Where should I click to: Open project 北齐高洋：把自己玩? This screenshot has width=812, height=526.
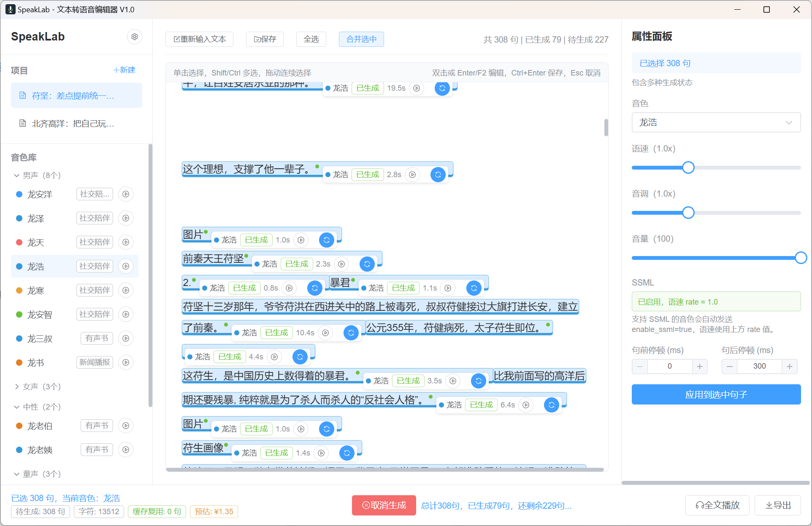pos(76,124)
